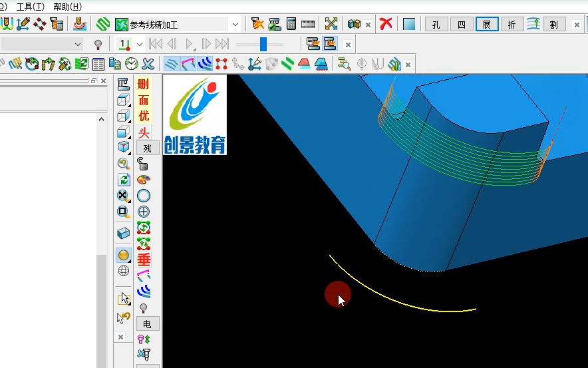The height and width of the screenshot is (368, 588).
Task: Click the red X delete icon
Action: coord(386,24)
